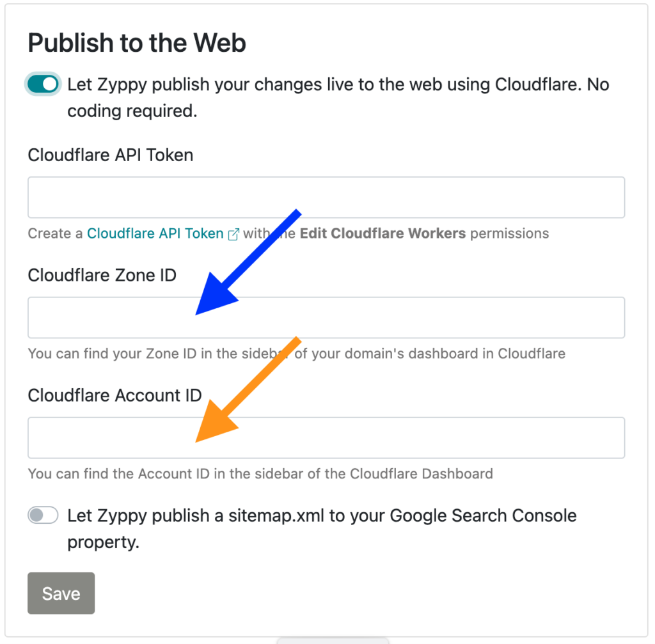Click the gray handle bar below the panel
The image size is (655, 644).
(333, 641)
